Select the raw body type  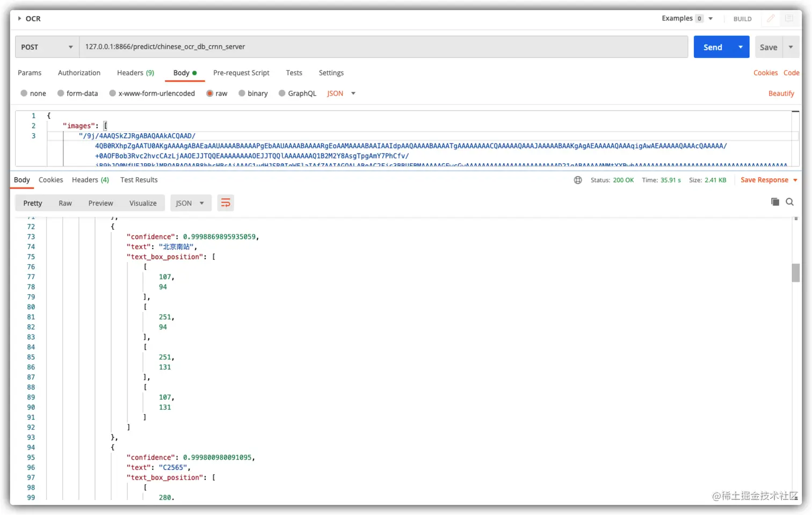pos(217,93)
